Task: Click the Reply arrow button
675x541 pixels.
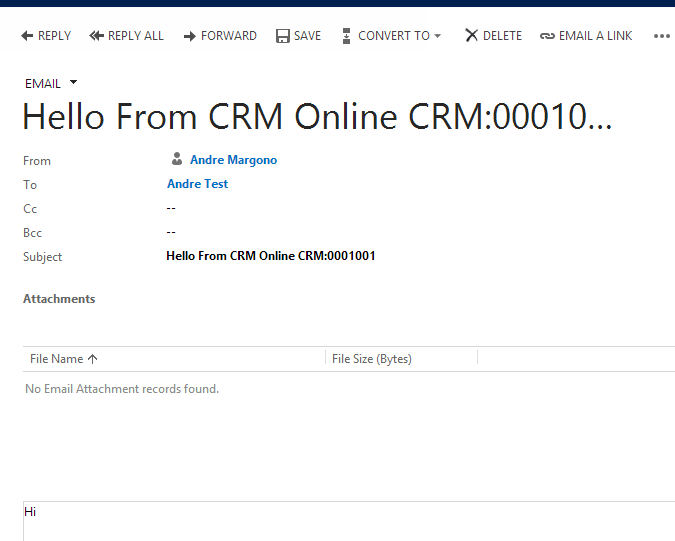Action: 27,36
